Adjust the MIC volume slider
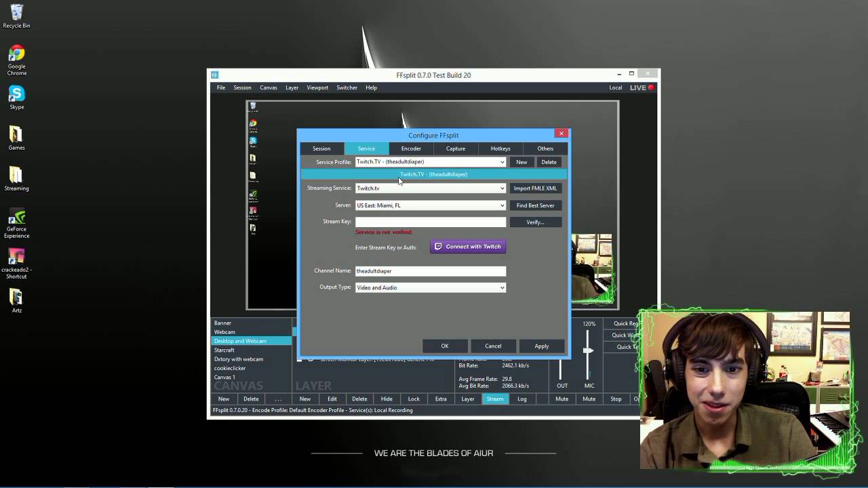The image size is (868, 488). [x=589, y=350]
